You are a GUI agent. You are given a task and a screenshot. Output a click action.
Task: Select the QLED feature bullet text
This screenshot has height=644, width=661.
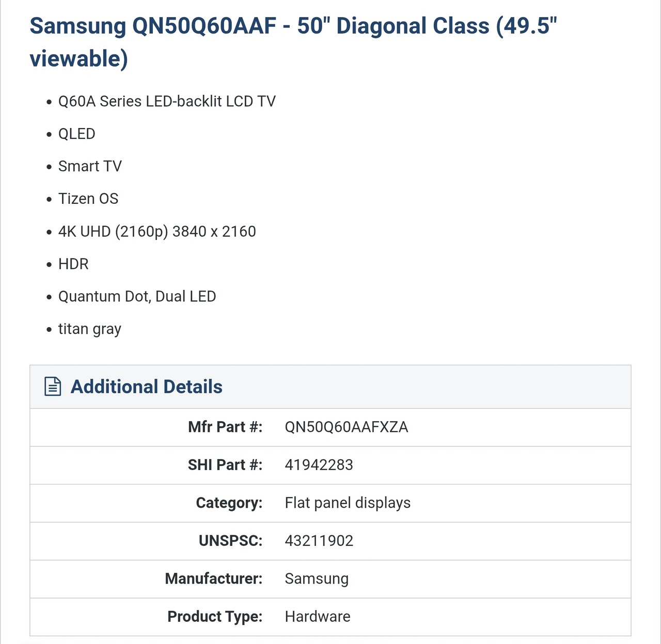(x=76, y=134)
